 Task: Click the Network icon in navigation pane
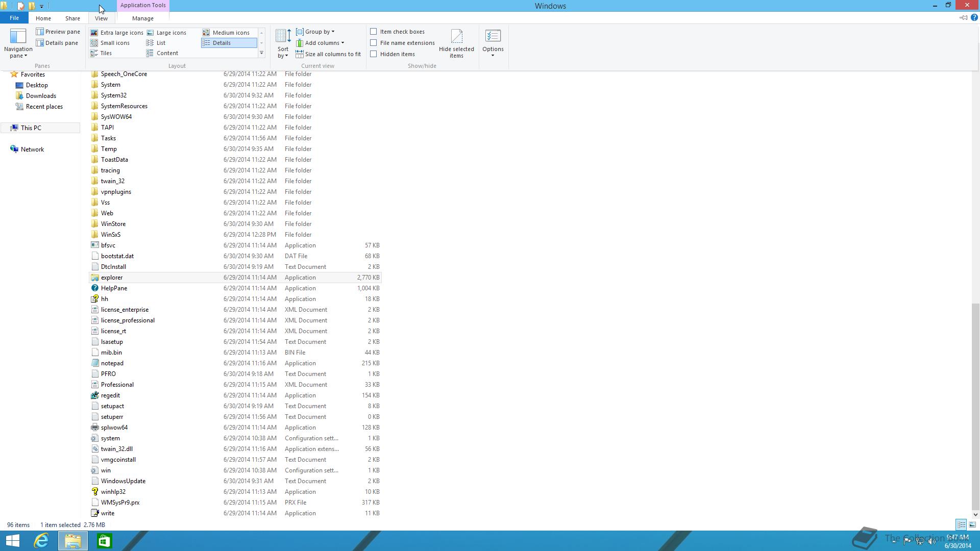tap(14, 149)
